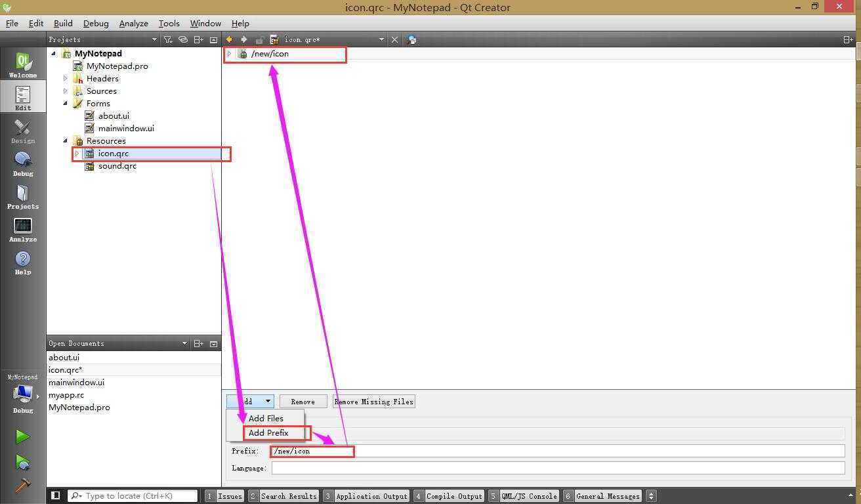Click the file lock icon in editor toolbar
Image resolution: width=861 pixels, height=504 pixels.
tap(260, 39)
